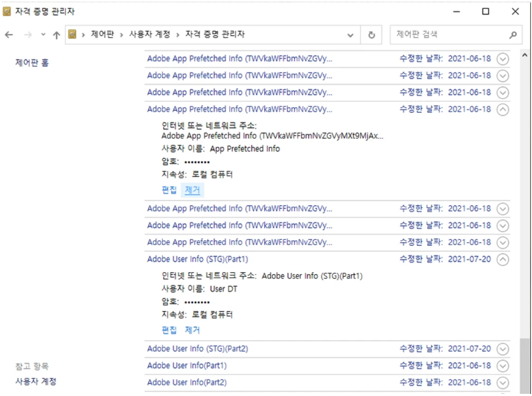Click the refresh button beside the address bar
Viewport: 532px width, 396px height.
(372, 34)
